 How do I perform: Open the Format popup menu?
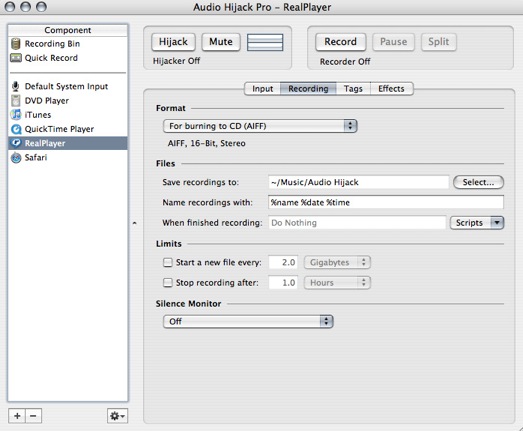click(x=260, y=126)
